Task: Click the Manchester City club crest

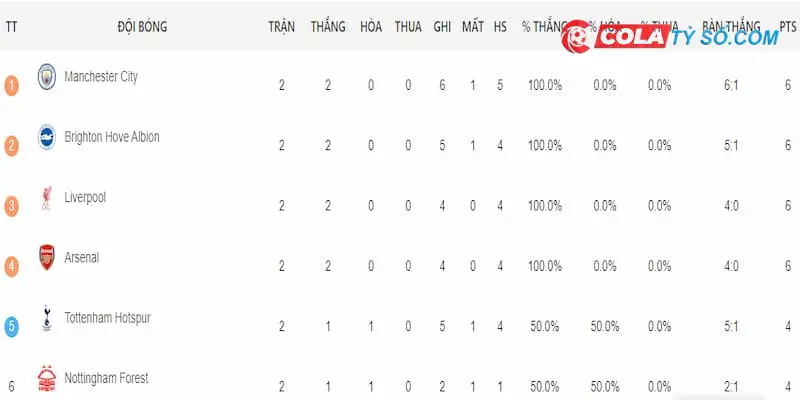Action: pyautogui.click(x=47, y=77)
